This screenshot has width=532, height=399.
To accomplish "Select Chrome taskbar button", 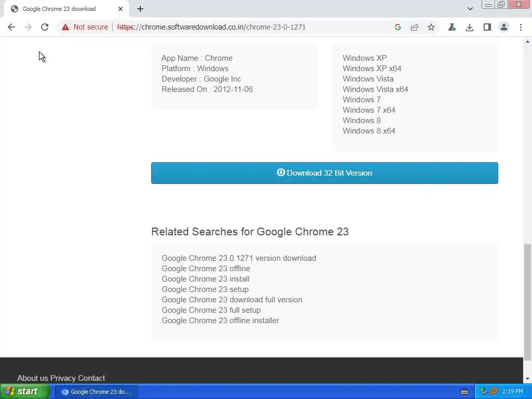I will click(x=96, y=392).
